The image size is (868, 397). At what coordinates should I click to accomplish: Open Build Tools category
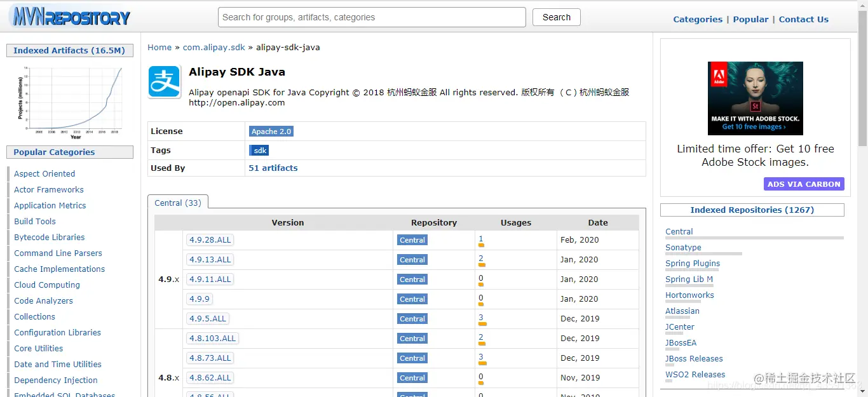click(x=35, y=221)
